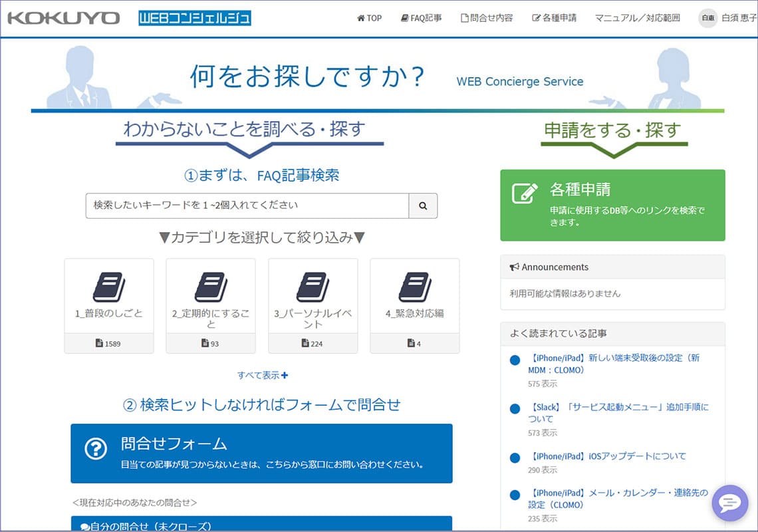This screenshot has width=758, height=532.
Task: Open the TOP menu item
Action: pos(369,19)
